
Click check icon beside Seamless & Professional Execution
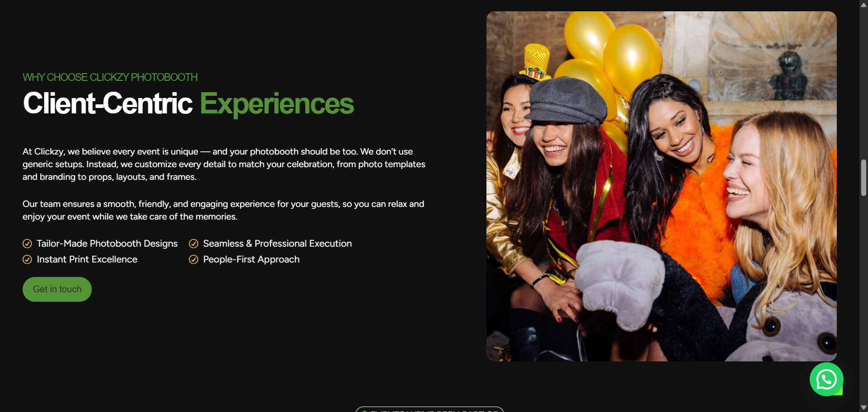[193, 244]
